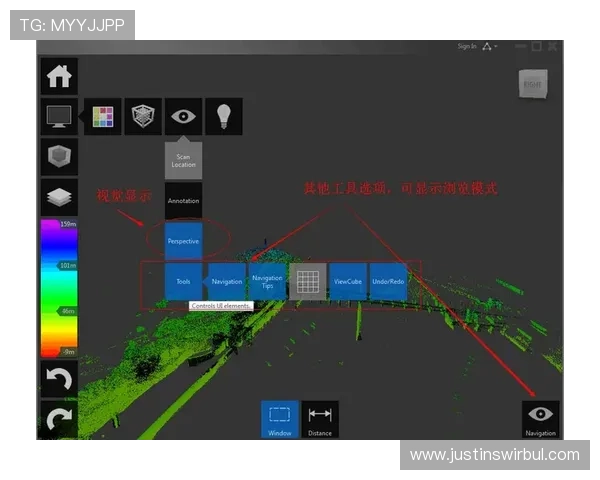Open the eye Show/Hide tile
The height and width of the screenshot is (480, 600).
tap(183, 116)
